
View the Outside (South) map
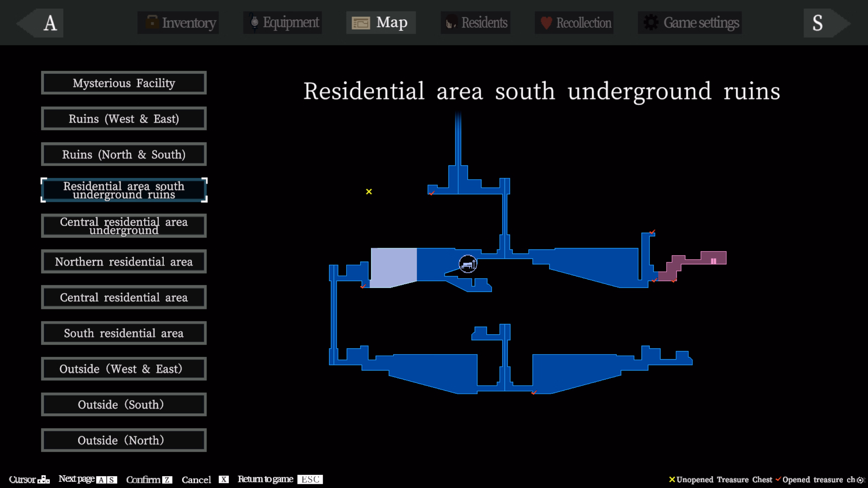pos(124,404)
